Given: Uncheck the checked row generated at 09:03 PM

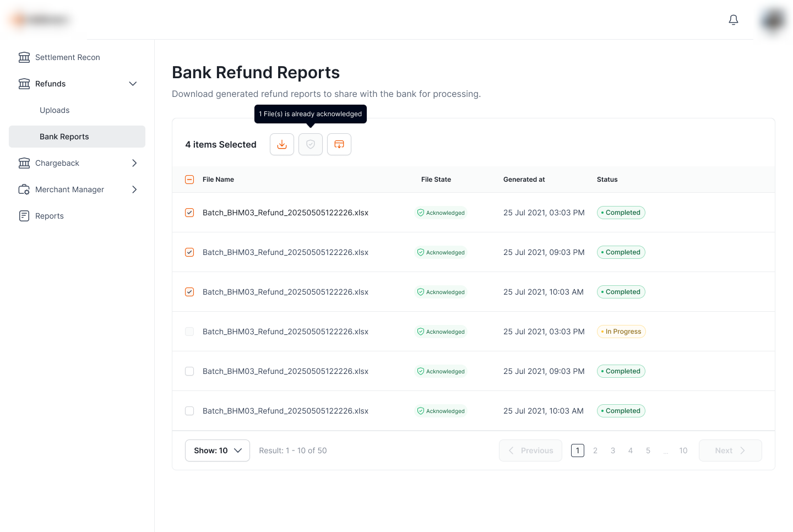Looking at the screenshot, I should pyautogui.click(x=189, y=252).
